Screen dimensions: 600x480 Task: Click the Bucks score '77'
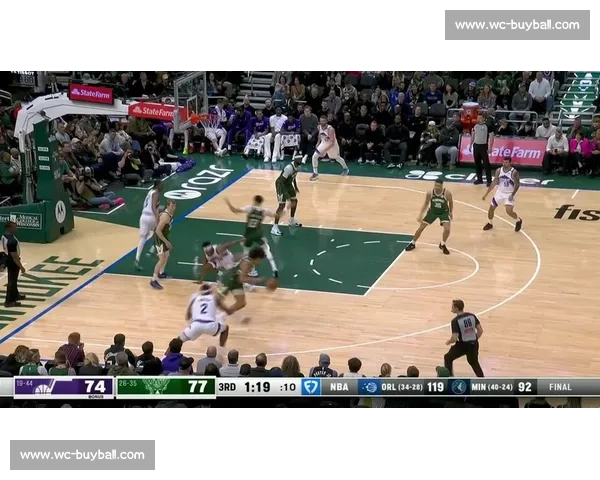[197, 387]
